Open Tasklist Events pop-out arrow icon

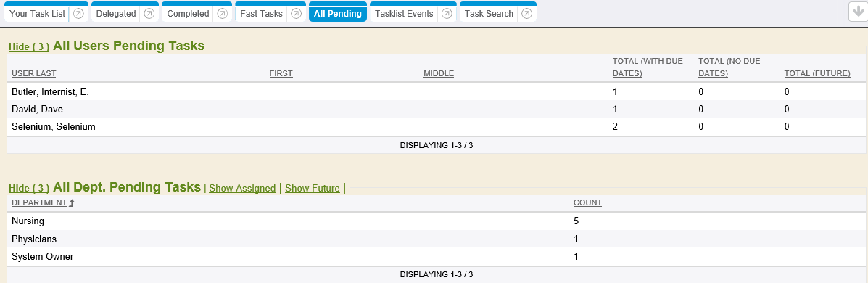click(446, 14)
